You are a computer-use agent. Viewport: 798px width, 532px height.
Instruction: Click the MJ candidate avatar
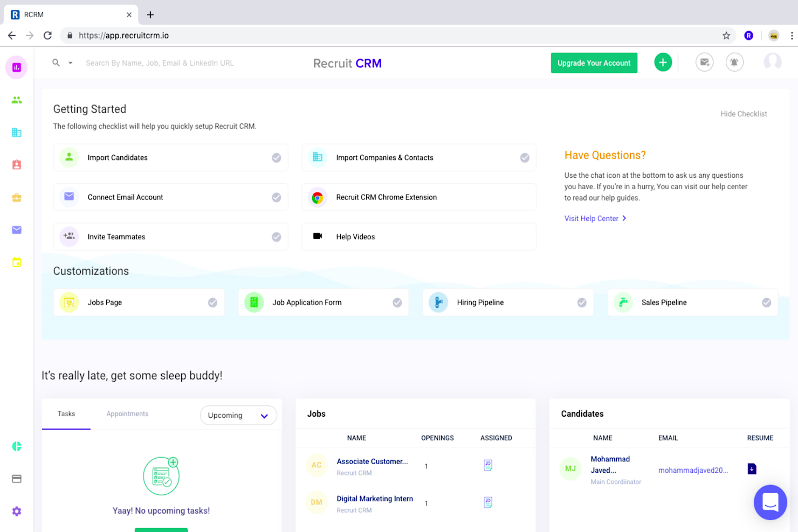570,468
